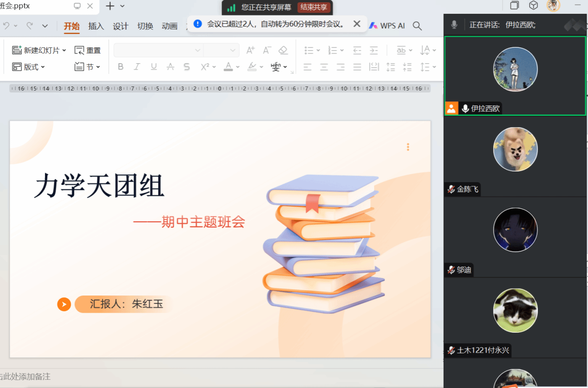Open the search magnifier in the ribbon

coord(417,26)
